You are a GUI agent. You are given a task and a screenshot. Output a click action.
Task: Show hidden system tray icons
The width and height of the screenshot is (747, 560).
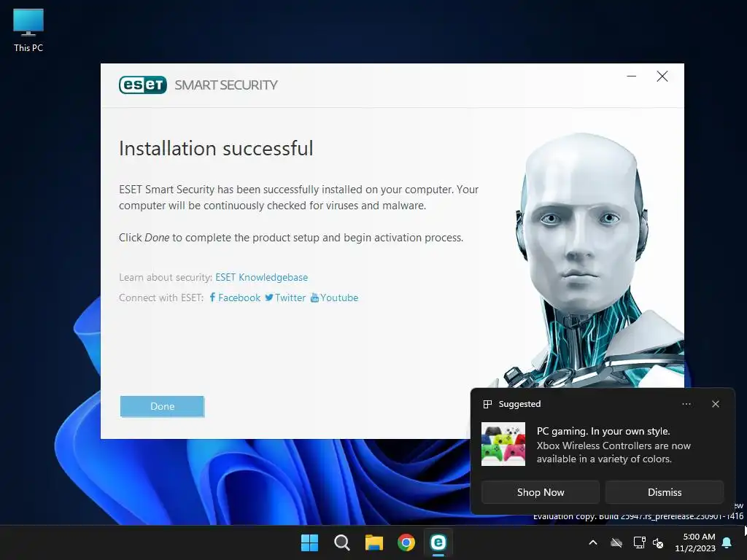(593, 542)
